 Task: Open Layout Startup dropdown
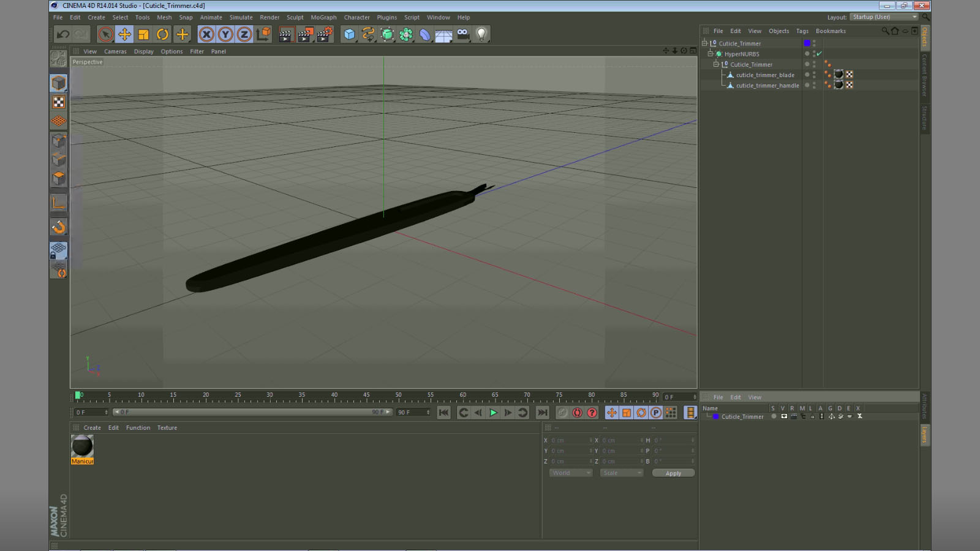point(884,17)
